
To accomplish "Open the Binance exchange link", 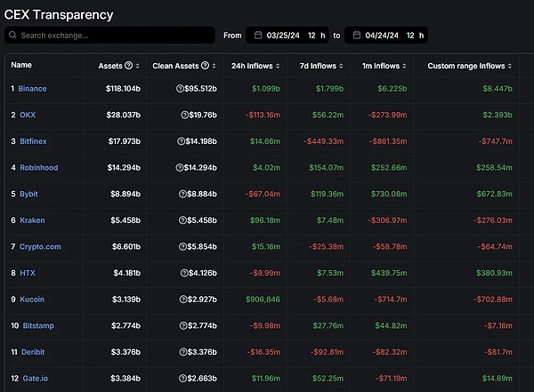I will pos(32,89).
